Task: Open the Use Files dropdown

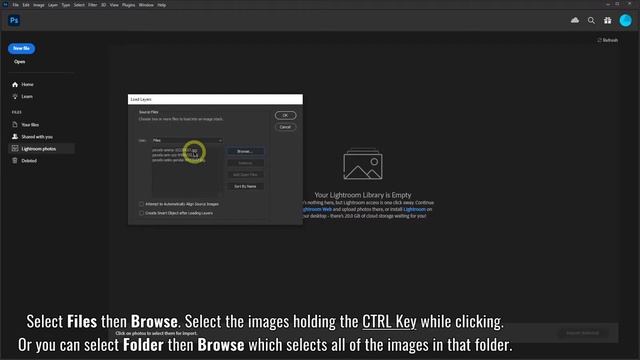Action: click(x=187, y=140)
